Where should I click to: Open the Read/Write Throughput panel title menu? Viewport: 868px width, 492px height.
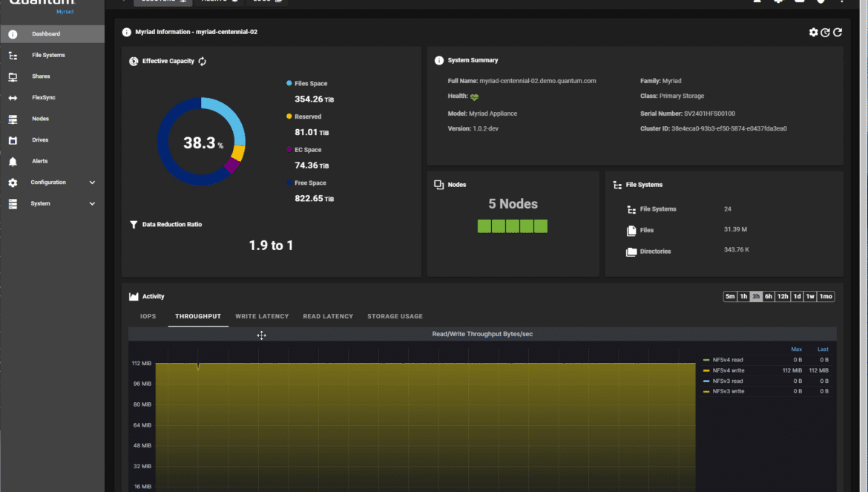(x=482, y=334)
